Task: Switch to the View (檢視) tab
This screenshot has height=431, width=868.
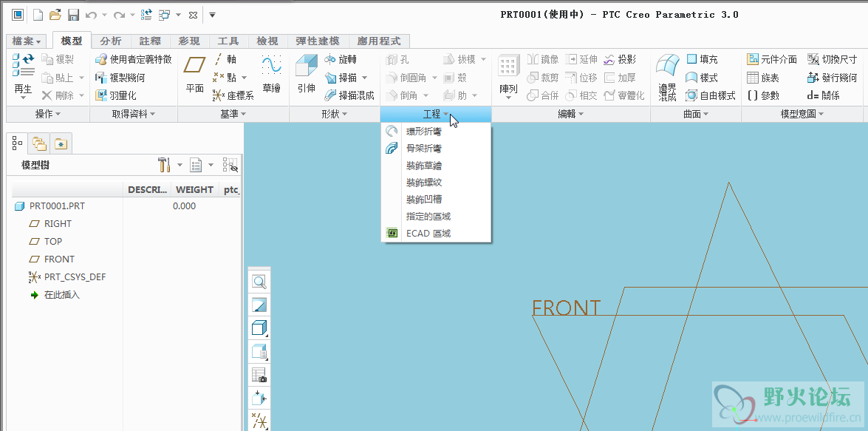Action: pos(267,41)
